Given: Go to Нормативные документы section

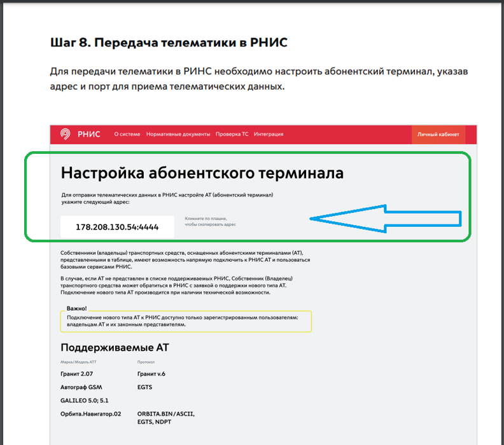Looking at the screenshot, I should 178,134.
